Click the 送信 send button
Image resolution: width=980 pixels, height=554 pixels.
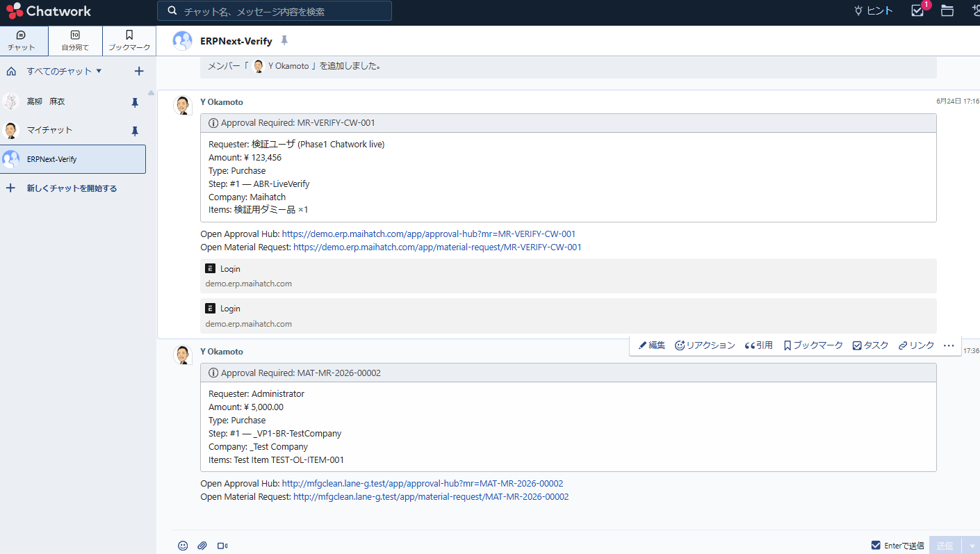pyautogui.click(x=945, y=546)
